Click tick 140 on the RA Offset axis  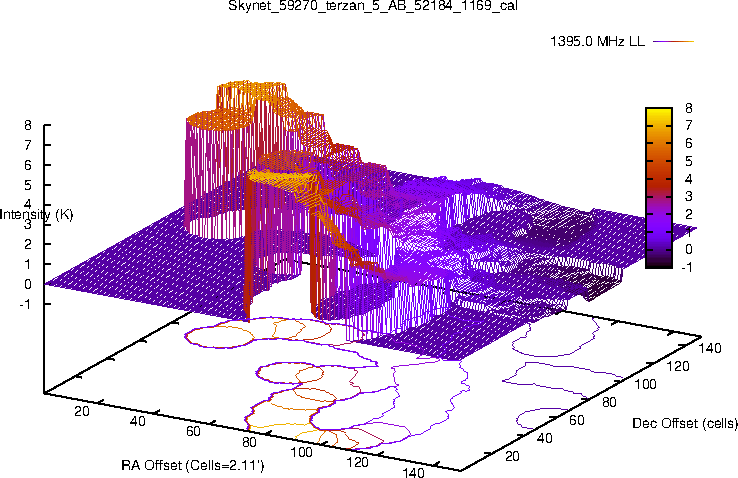(413, 472)
